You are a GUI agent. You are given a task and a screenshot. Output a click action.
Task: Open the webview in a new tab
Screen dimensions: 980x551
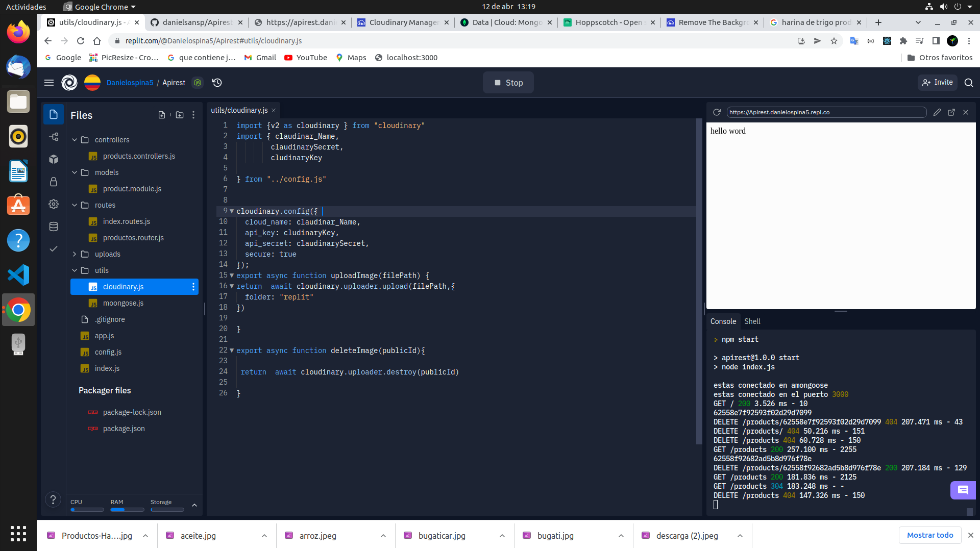point(951,112)
